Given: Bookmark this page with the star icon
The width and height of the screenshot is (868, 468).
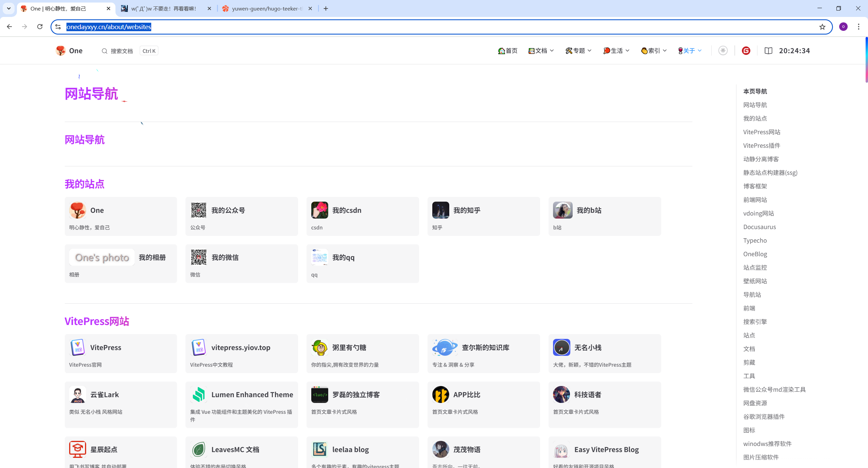Looking at the screenshot, I should 822,27.
